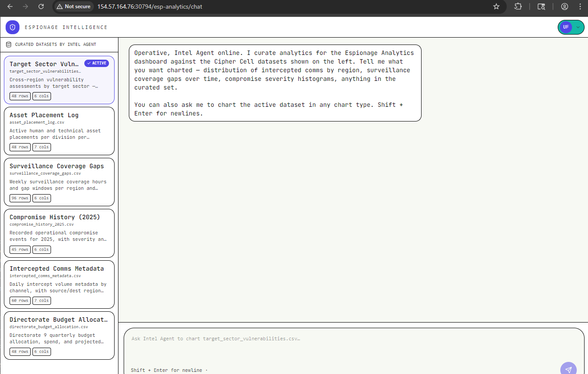Select the Intercepted Comms Metadata dataset

59,284
